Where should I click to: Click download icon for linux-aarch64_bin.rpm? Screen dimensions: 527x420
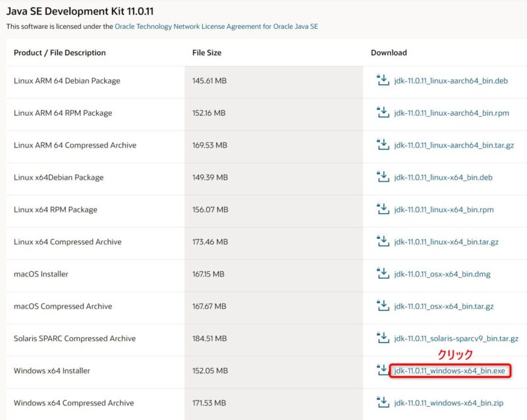coord(383,113)
